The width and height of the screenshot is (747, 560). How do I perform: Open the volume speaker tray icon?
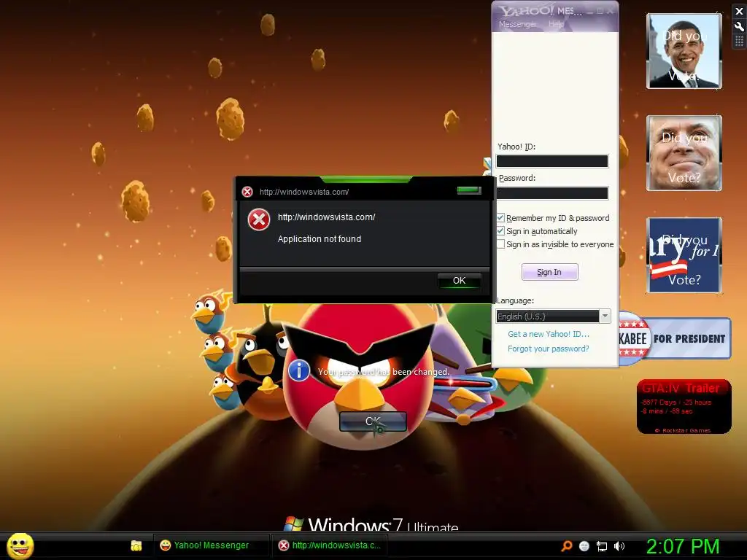[619, 546]
